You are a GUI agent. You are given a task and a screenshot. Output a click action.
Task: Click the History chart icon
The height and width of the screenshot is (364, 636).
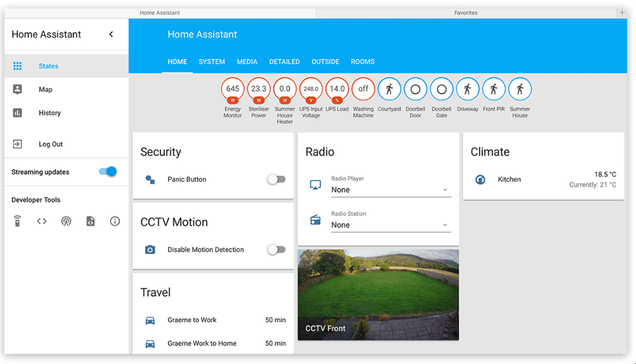pyautogui.click(x=17, y=113)
